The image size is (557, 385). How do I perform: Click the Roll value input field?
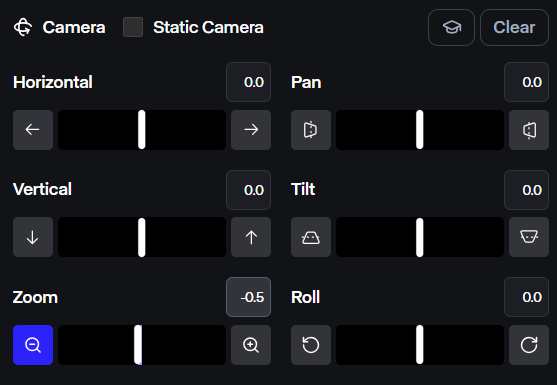point(526,297)
